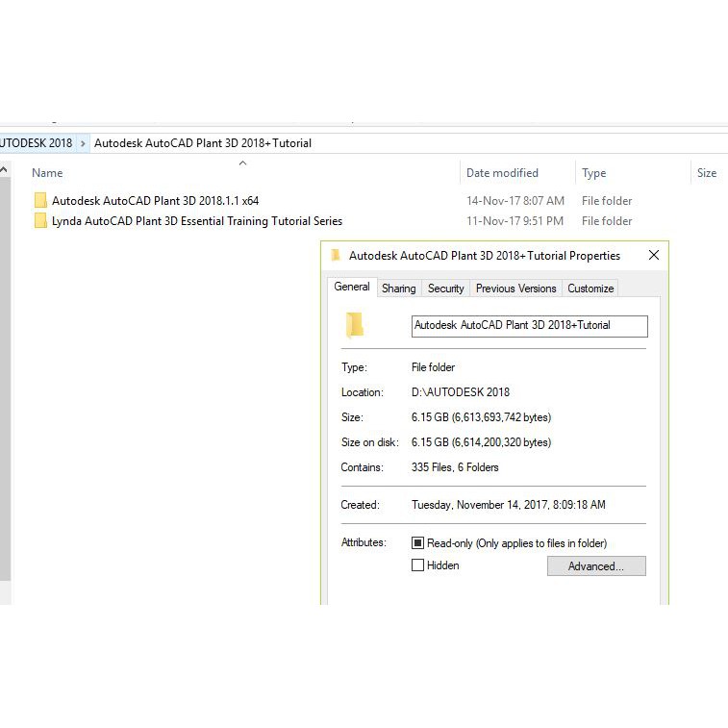Click the folder icon beside Autodesk AutoCAD Plant 3D 2018.1.1 x64
The image size is (728, 728).
39,201
